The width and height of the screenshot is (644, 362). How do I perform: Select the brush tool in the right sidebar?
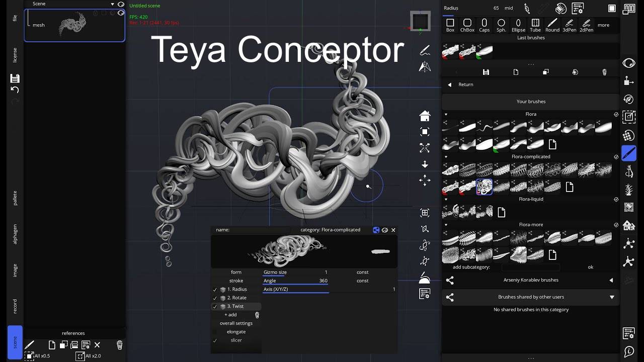[629, 153]
